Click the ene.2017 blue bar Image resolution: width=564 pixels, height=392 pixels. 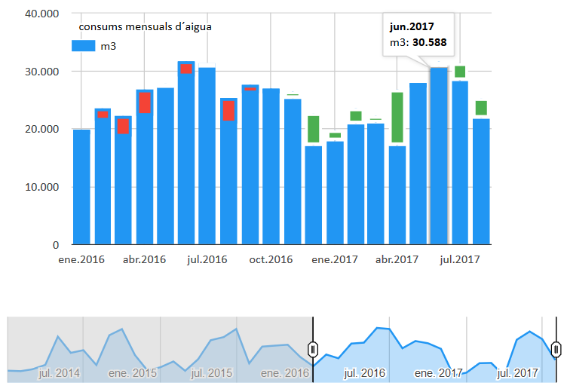point(335,193)
